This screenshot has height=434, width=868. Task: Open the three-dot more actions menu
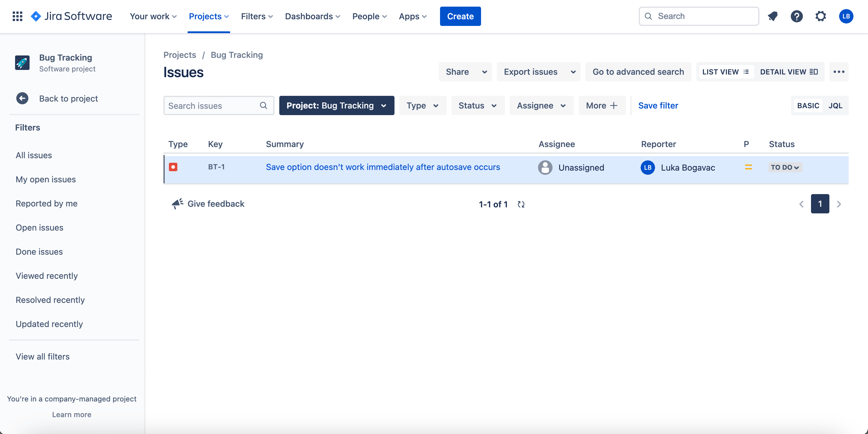[x=839, y=72]
